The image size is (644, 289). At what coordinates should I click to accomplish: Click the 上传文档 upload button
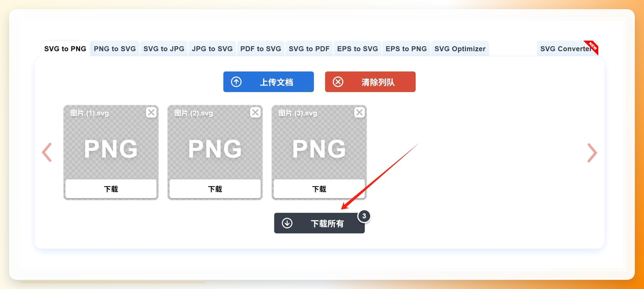[269, 82]
